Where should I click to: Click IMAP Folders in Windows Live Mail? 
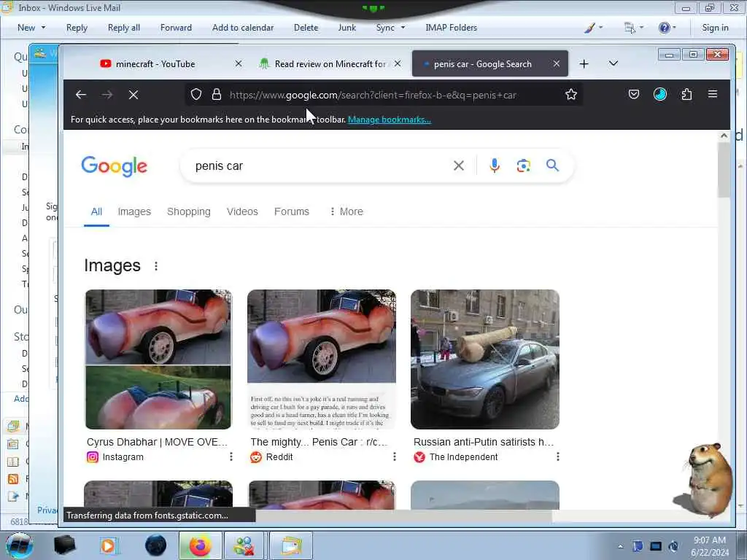(451, 28)
